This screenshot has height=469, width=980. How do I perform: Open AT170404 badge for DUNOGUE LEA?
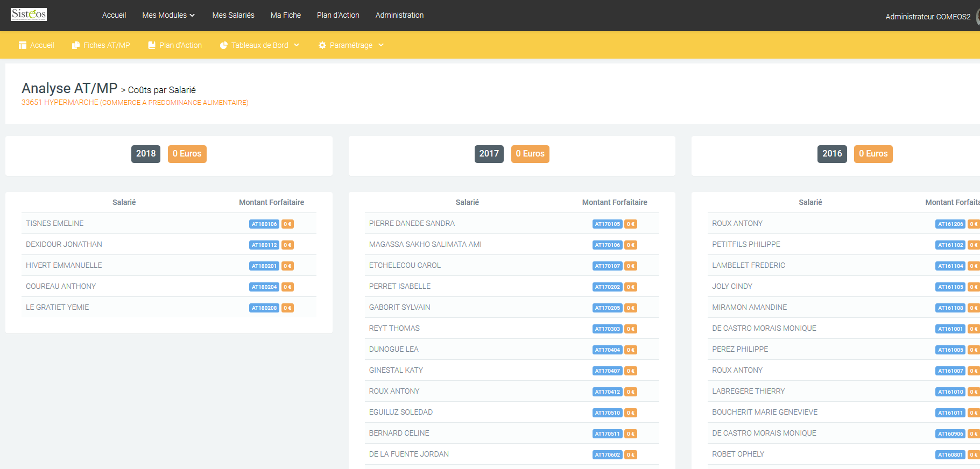[x=608, y=350]
